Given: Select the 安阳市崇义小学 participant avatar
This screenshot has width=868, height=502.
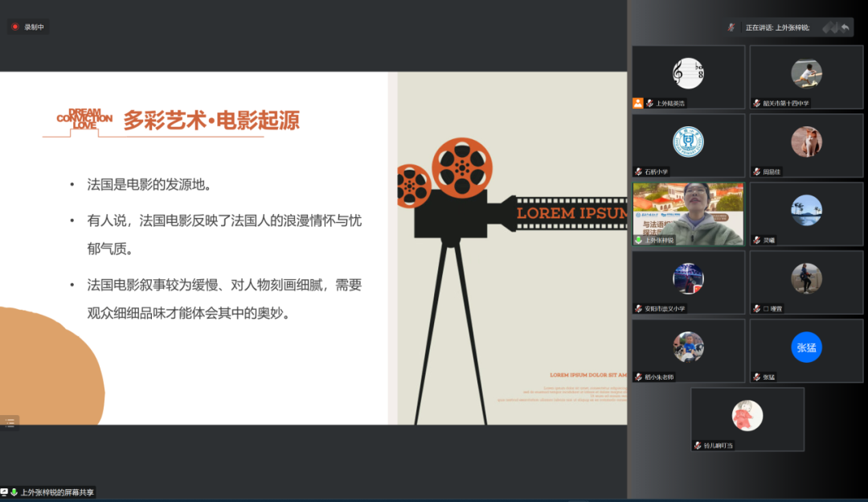Looking at the screenshot, I should point(688,278).
